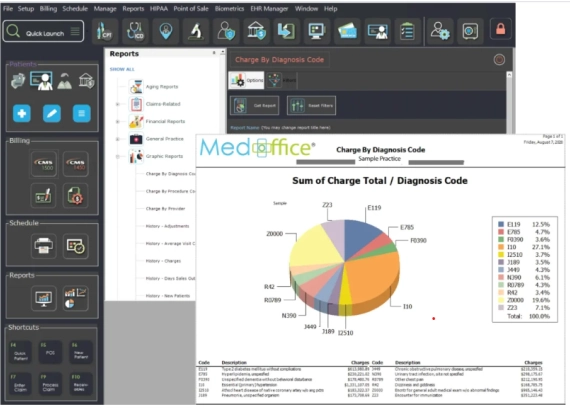Screen dimensions: 570x412
Task: Open the CPT codes toolbar icon
Action: 105,31
